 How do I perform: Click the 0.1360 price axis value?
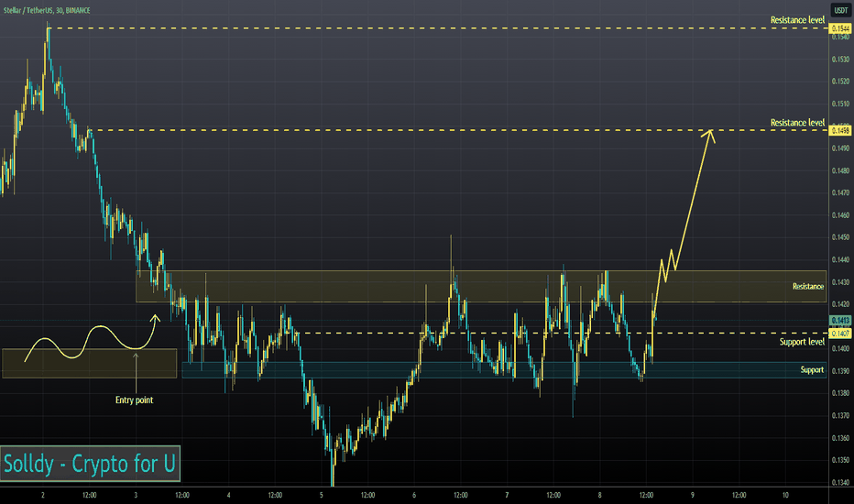(x=840, y=437)
